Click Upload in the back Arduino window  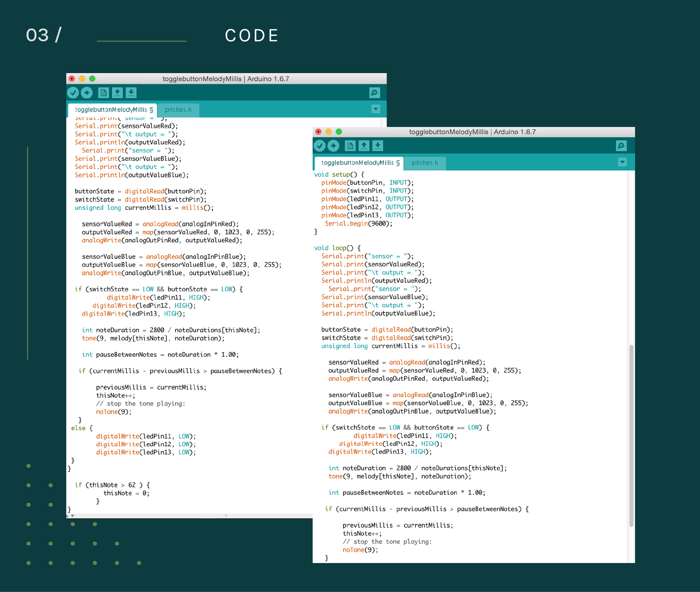coord(87,92)
